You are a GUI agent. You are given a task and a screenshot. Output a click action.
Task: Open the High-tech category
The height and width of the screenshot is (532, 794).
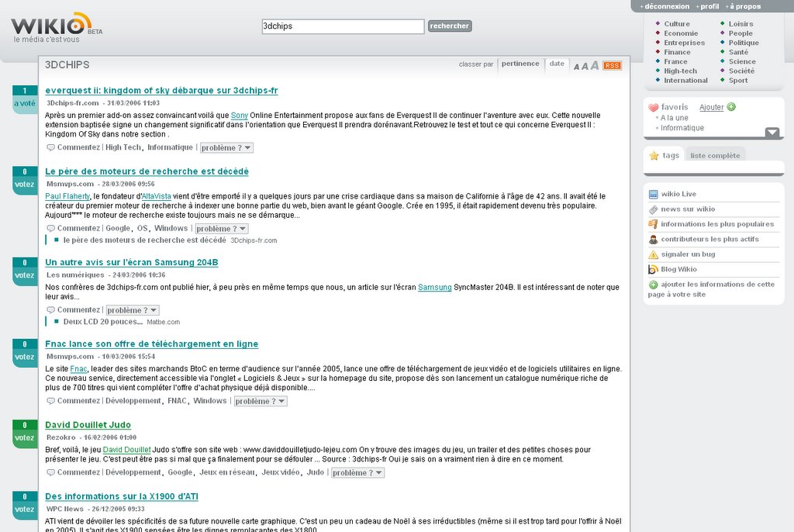[680, 71]
